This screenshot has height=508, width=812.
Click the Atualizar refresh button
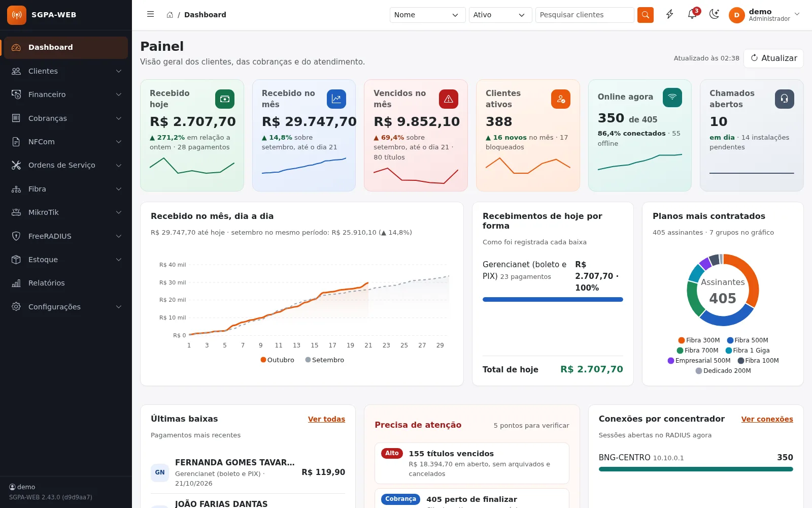tap(773, 58)
